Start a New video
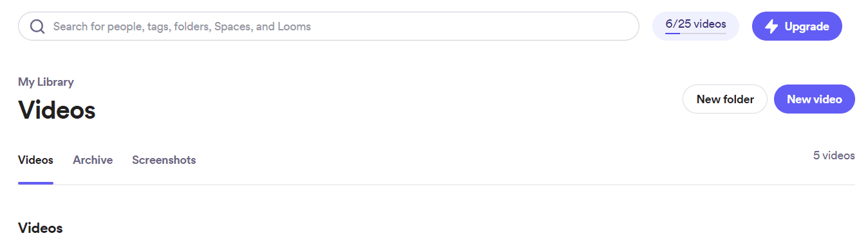 (815, 99)
